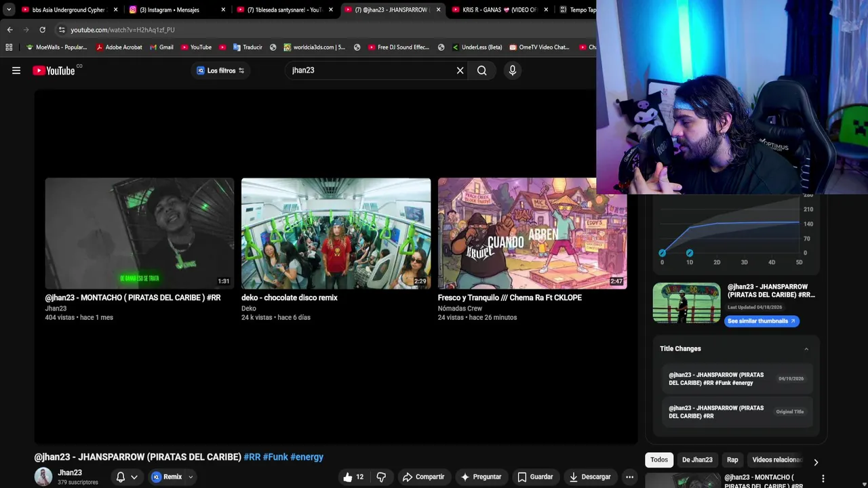Show more chips with right arrow
The height and width of the screenshot is (488, 868).
pos(816,462)
